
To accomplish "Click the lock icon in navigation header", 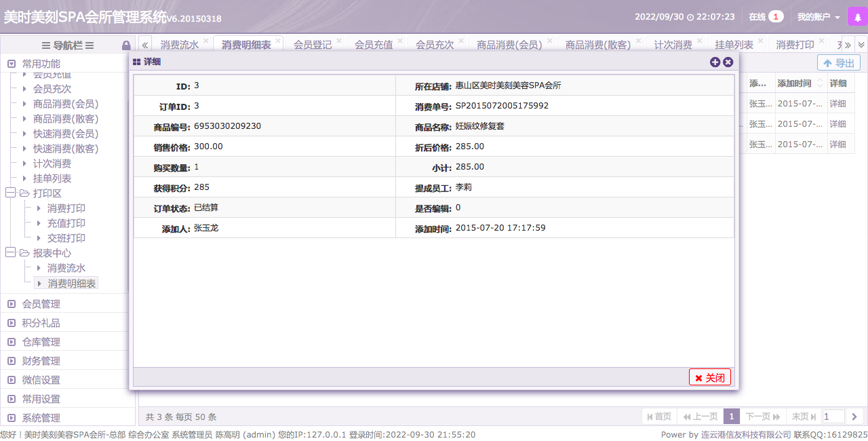I will [x=126, y=45].
